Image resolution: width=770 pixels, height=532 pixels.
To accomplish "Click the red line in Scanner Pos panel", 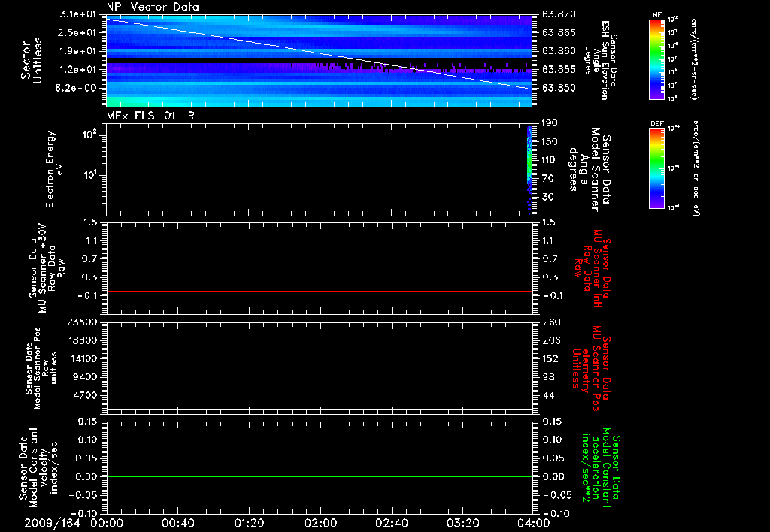I will [x=319, y=382].
